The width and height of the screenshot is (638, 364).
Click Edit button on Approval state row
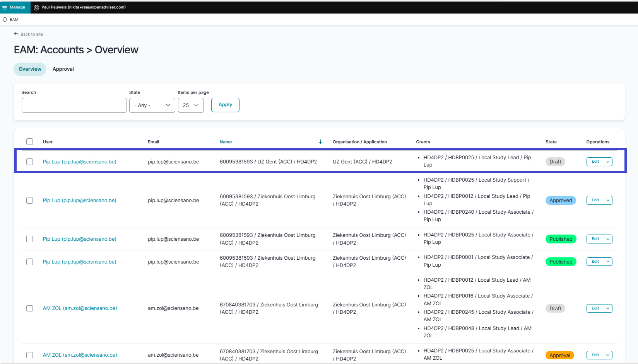tap(595, 355)
